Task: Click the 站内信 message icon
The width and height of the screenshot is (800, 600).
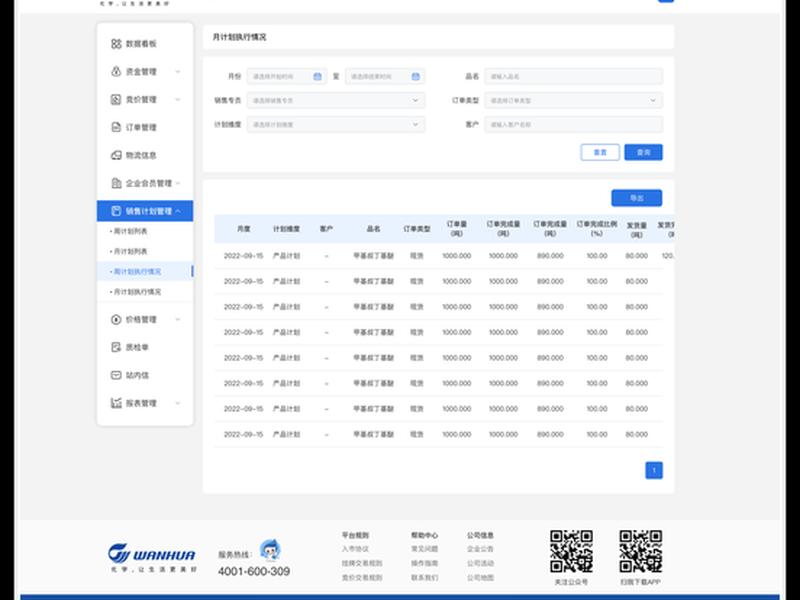Action: (116, 375)
